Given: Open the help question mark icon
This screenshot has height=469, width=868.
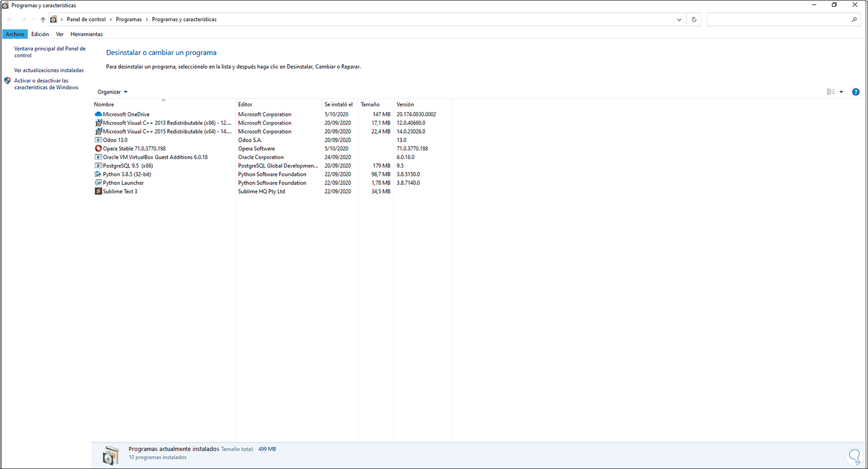Looking at the screenshot, I should pos(856,92).
